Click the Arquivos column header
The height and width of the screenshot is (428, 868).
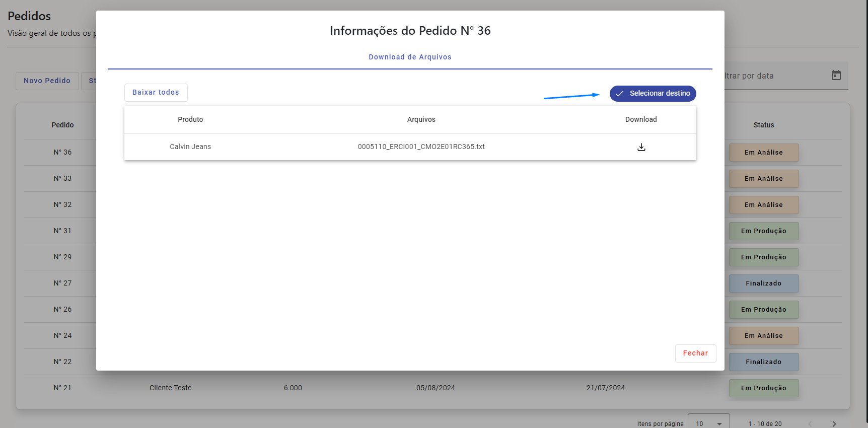tap(421, 120)
